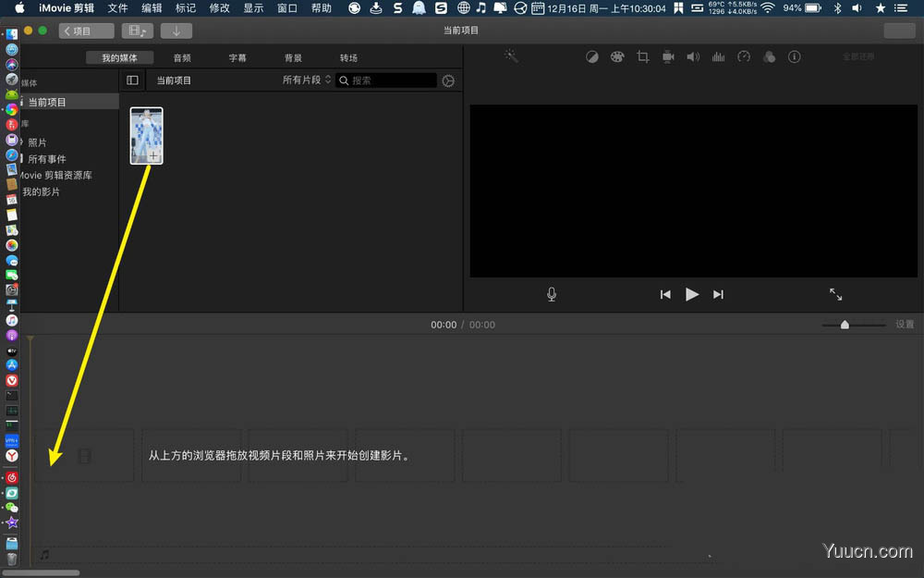Image resolution: width=924 pixels, height=578 pixels.
Task: Open the 标记 menu
Action: click(x=186, y=7)
